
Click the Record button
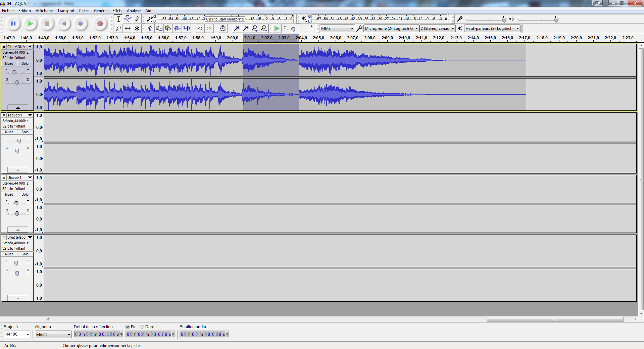100,24
